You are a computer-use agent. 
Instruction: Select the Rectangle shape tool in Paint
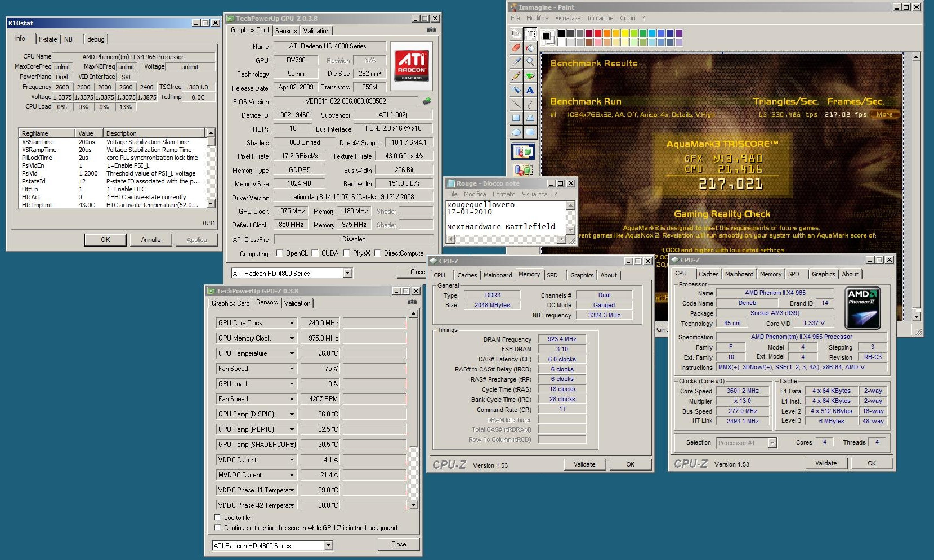pyautogui.click(x=516, y=118)
